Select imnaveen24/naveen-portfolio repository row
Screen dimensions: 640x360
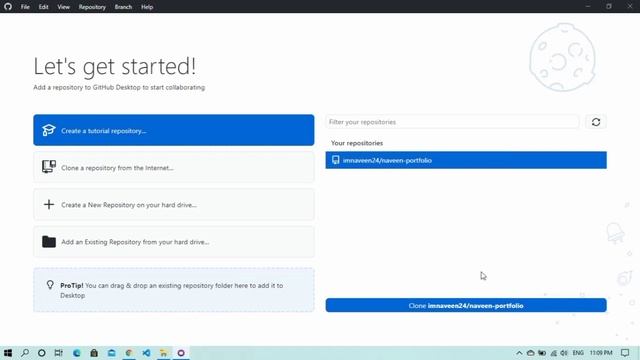click(466, 160)
